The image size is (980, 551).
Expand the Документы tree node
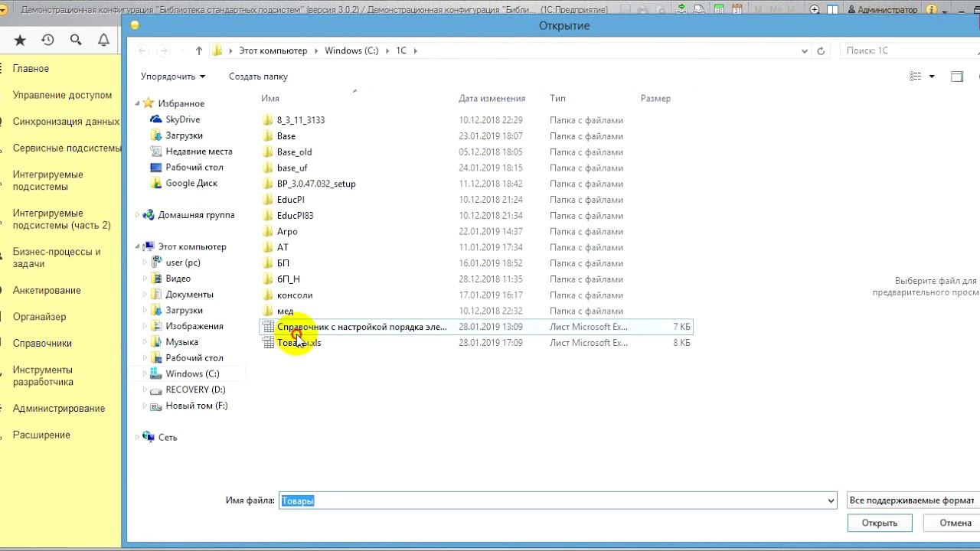pyautogui.click(x=145, y=295)
